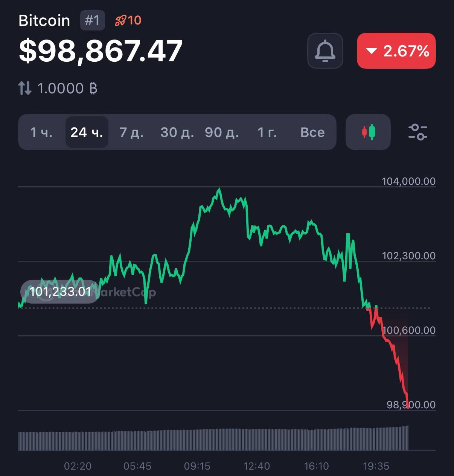The height and width of the screenshot is (476, 454).
Task: Tap the rocket boost icon
Action: tap(120, 20)
